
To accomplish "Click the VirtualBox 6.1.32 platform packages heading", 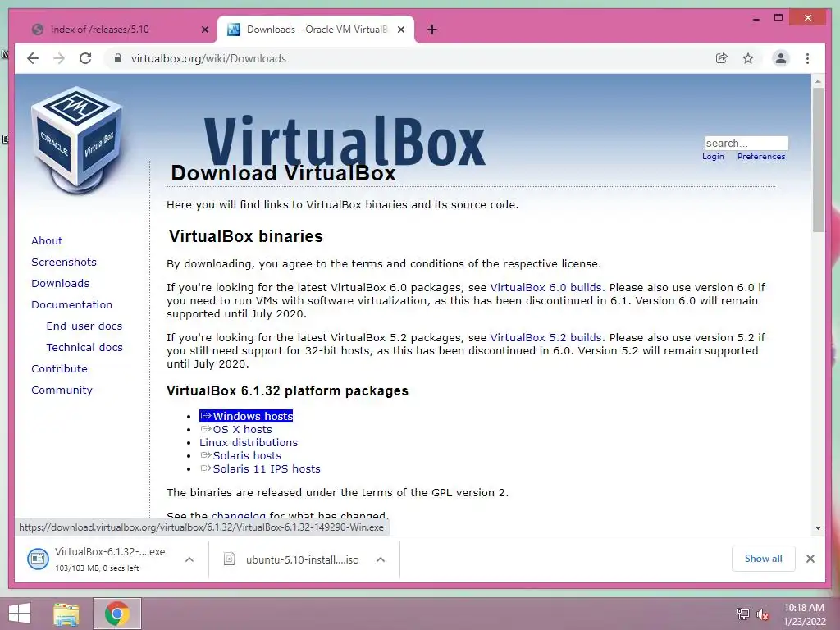I will 287,391.
